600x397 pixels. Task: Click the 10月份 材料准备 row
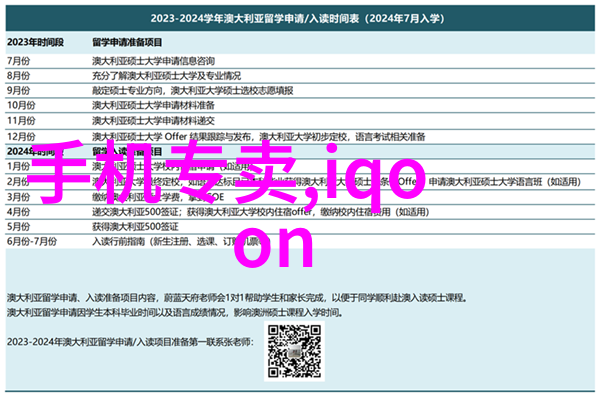(x=300, y=105)
